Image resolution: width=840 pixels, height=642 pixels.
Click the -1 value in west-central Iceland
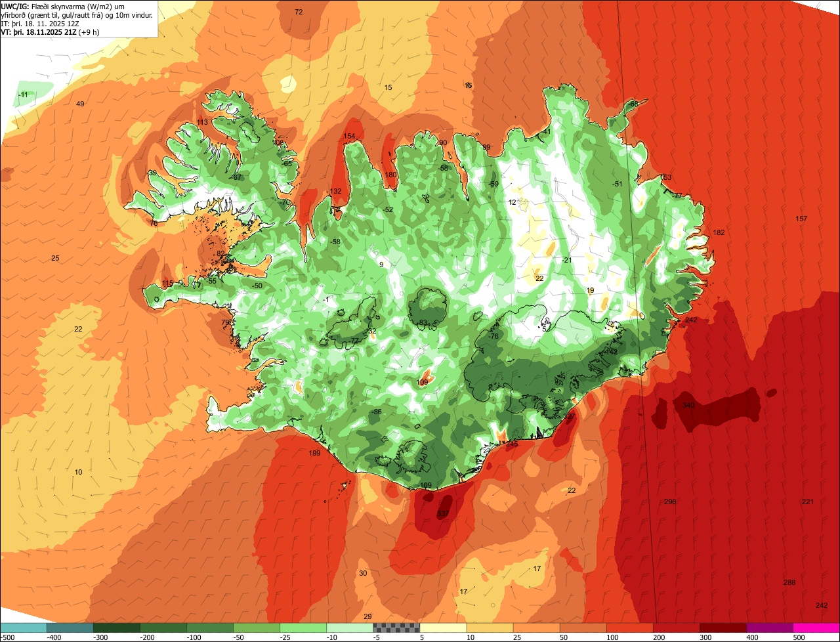tap(326, 300)
